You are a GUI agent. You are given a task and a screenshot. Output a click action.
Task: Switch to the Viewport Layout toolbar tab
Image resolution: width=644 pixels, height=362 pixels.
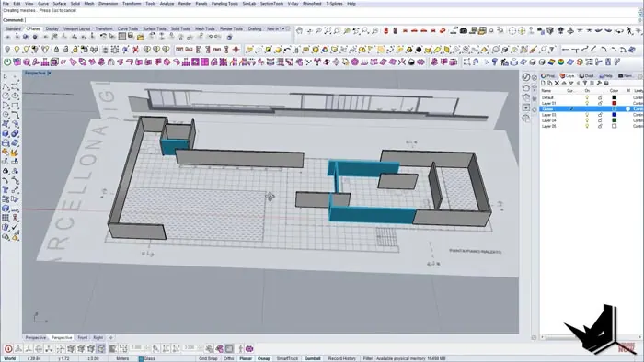(76, 28)
